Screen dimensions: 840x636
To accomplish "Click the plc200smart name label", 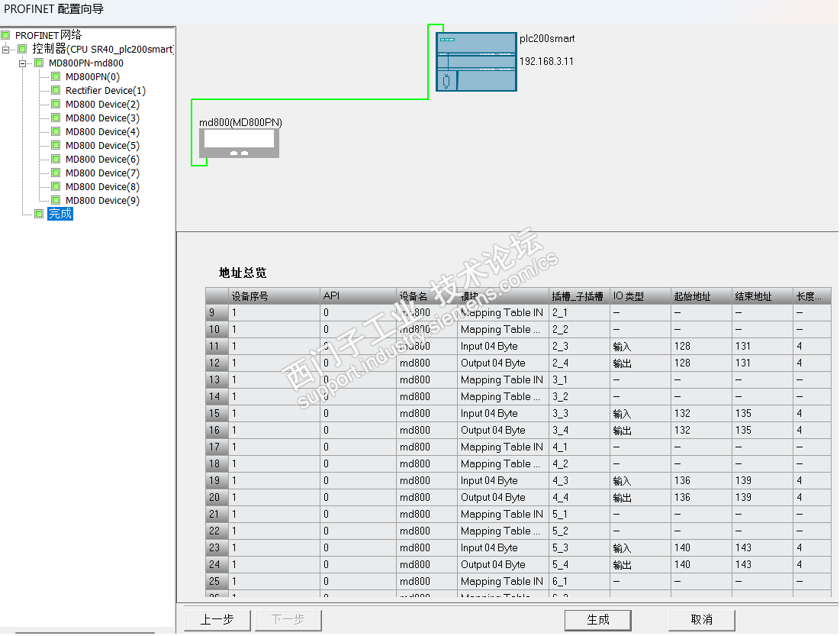I will tap(547, 39).
